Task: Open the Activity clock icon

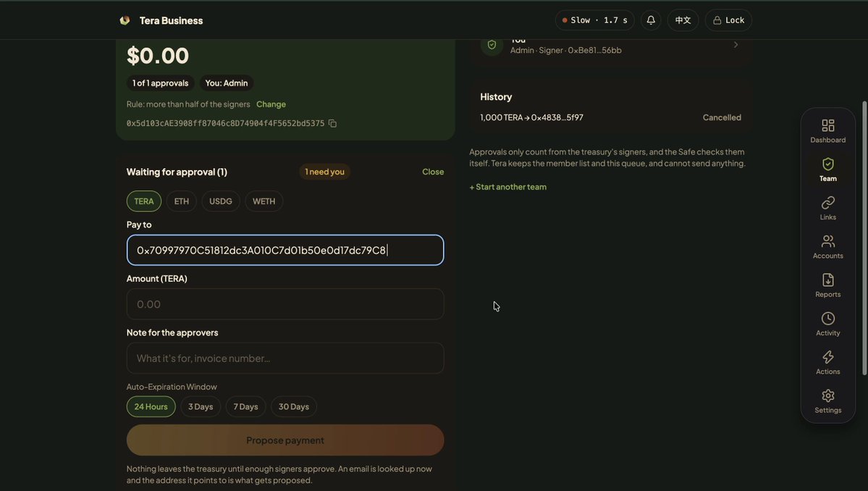Action: pyautogui.click(x=827, y=319)
